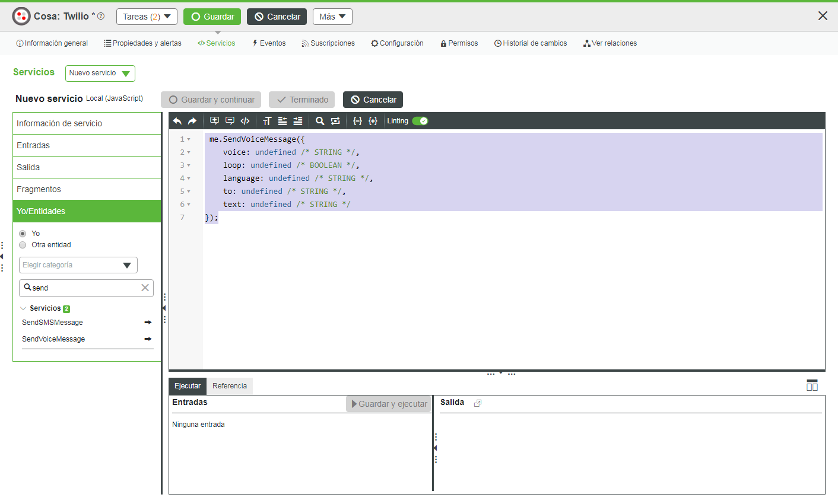Select the 'Yo' radio button
The height and width of the screenshot is (504, 838).
[x=23, y=234]
